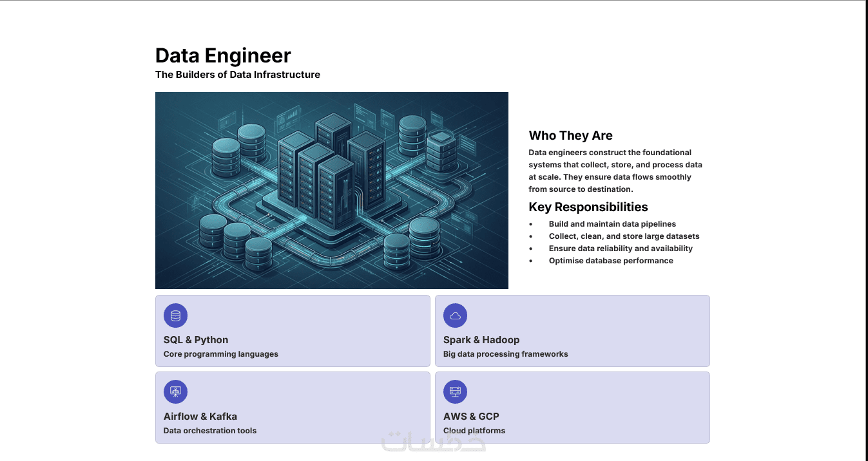Click the 'Who They Are' heading
This screenshot has height=461, width=868.
tap(571, 136)
